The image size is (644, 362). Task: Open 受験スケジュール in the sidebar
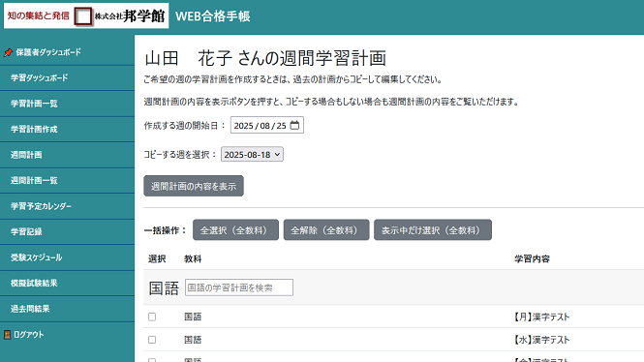(x=37, y=257)
